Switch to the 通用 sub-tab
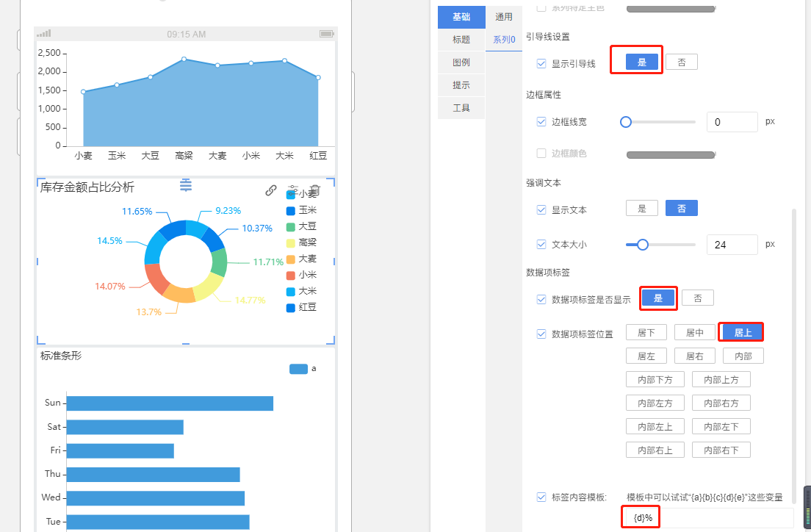Image resolution: width=811 pixels, height=532 pixels. (504, 17)
